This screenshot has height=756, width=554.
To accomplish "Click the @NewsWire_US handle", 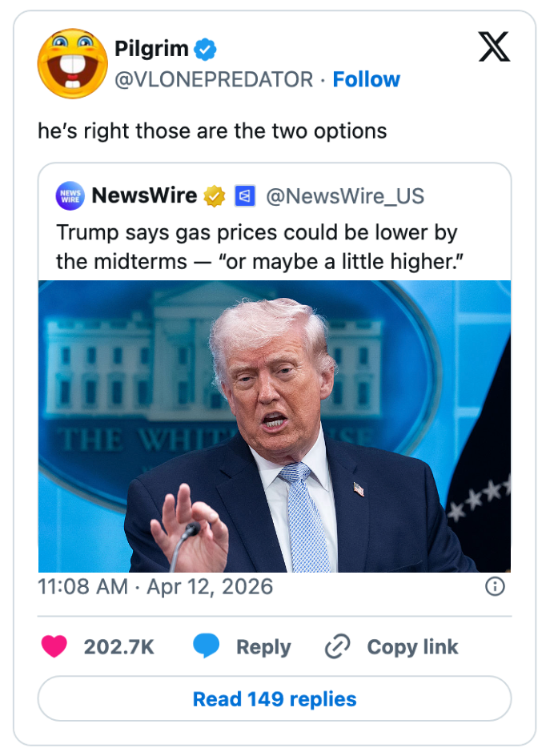I will pos(344,195).
